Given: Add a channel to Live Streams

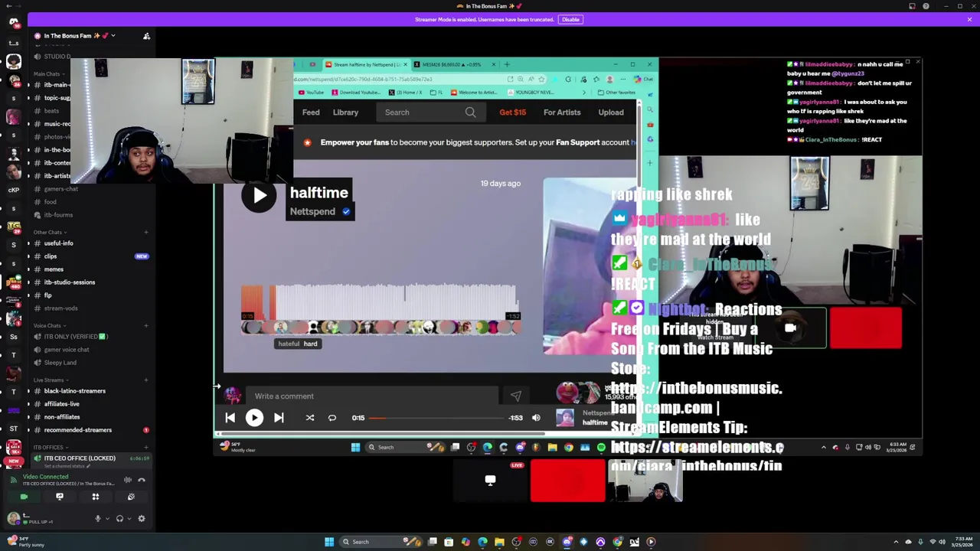Looking at the screenshot, I should (146, 380).
